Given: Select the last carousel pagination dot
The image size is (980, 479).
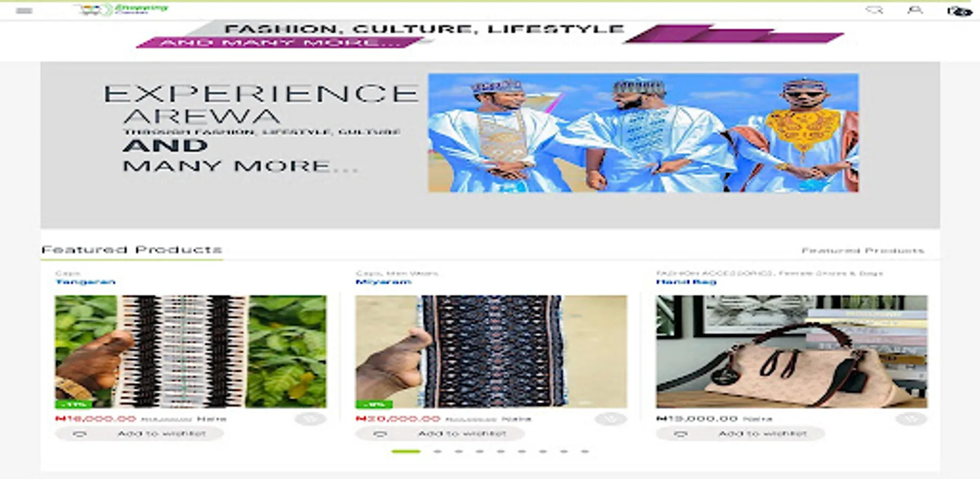Looking at the screenshot, I should point(584,451).
